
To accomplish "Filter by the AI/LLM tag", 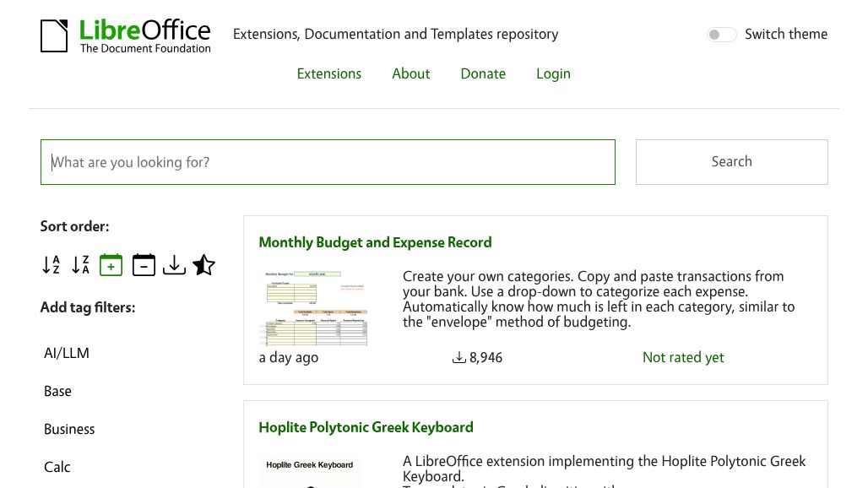I will click(x=67, y=353).
